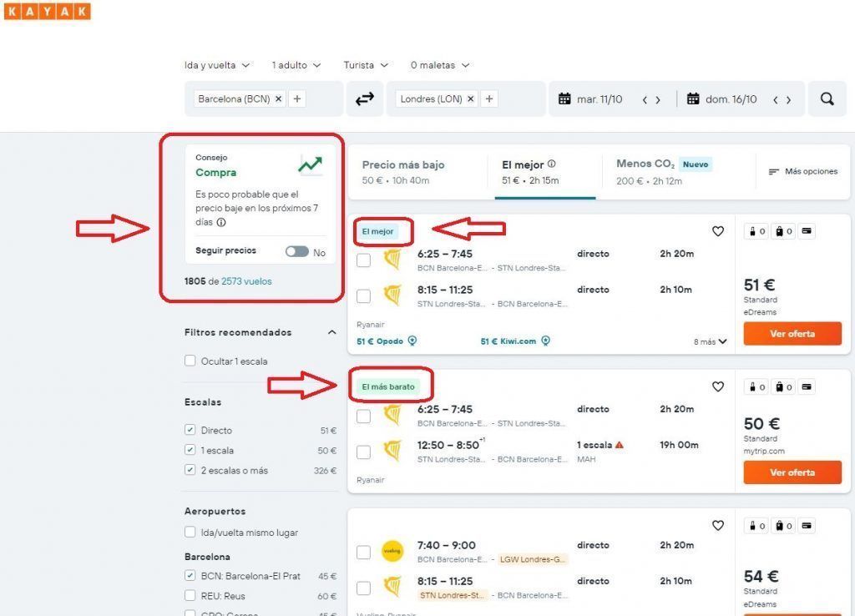Expand the 8 más offers list
This screenshot has height=616, width=855.
pos(710,341)
